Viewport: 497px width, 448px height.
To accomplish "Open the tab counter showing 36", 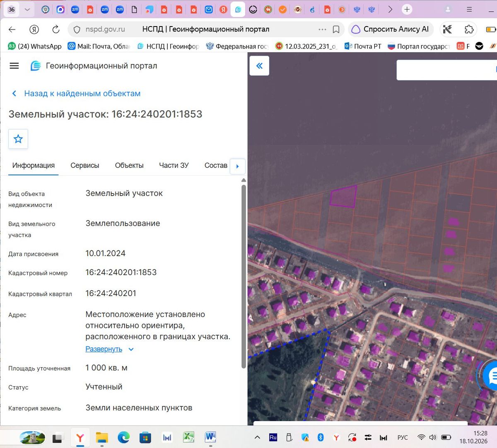I will (12, 9).
